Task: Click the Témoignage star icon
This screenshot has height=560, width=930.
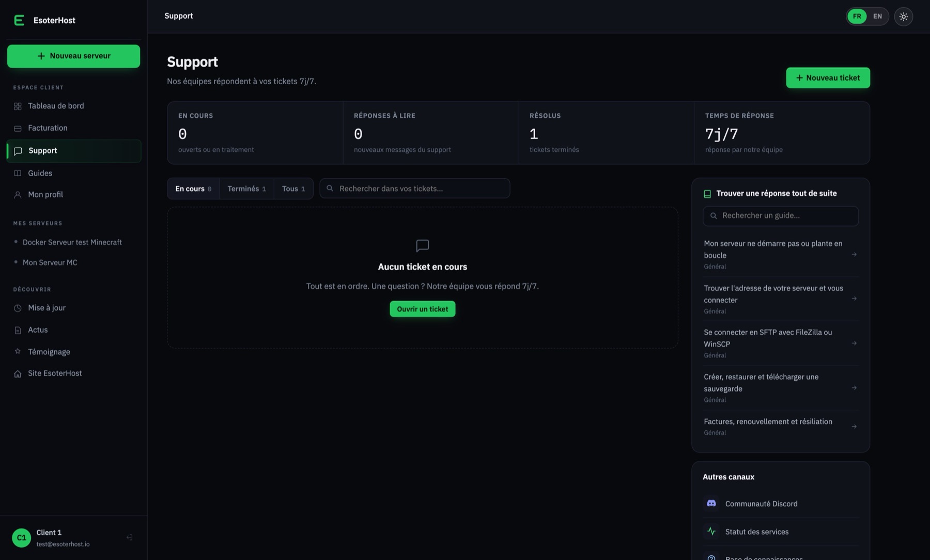Action: point(18,351)
